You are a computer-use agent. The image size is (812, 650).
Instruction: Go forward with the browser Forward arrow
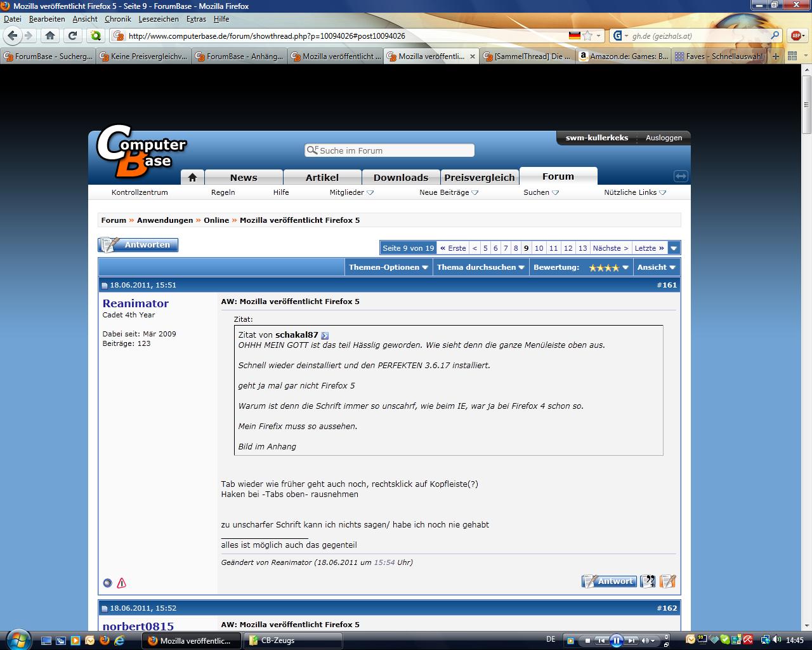click(29, 36)
